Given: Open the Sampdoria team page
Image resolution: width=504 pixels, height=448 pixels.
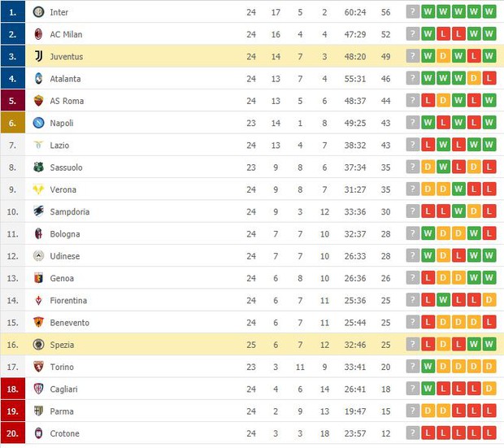Looking at the screenshot, I should 70,212.
